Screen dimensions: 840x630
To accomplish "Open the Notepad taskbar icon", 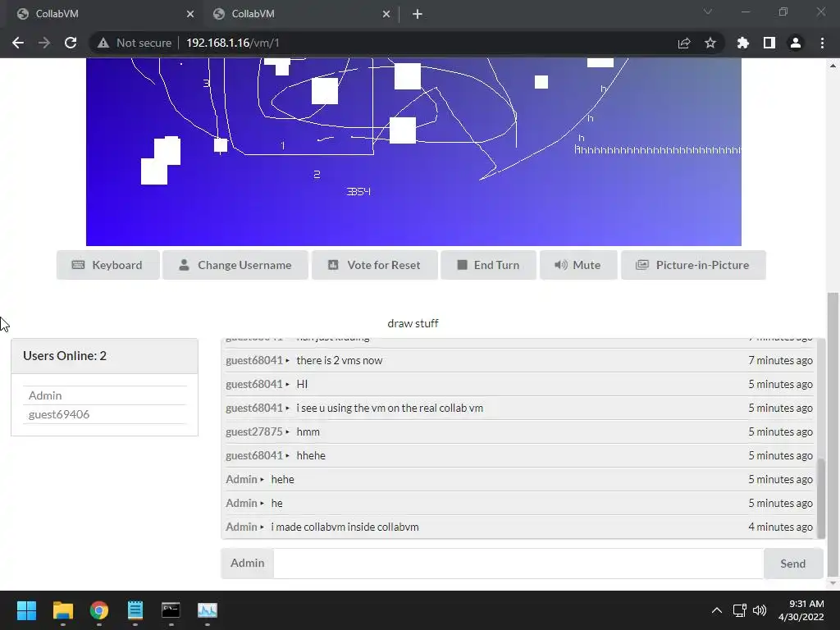I will tap(135, 610).
